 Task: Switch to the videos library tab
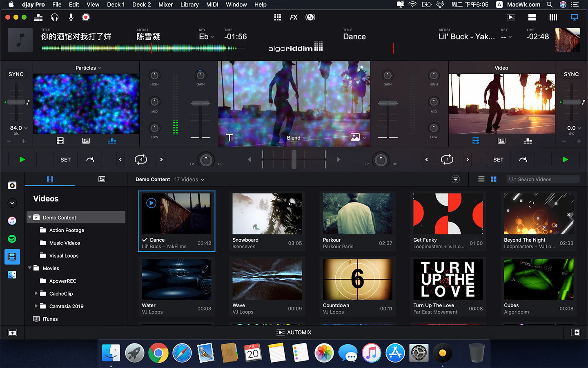tap(50, 179)
